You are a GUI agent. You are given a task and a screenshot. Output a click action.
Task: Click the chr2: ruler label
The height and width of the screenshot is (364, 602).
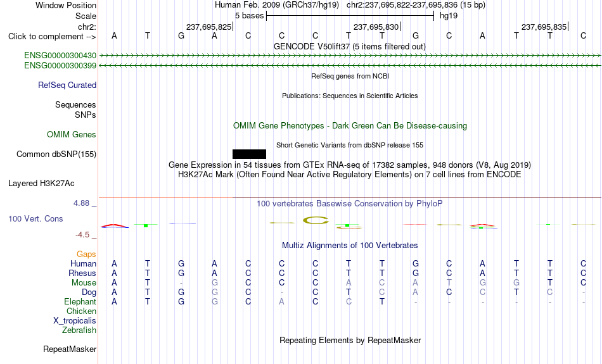coord(87,27)
